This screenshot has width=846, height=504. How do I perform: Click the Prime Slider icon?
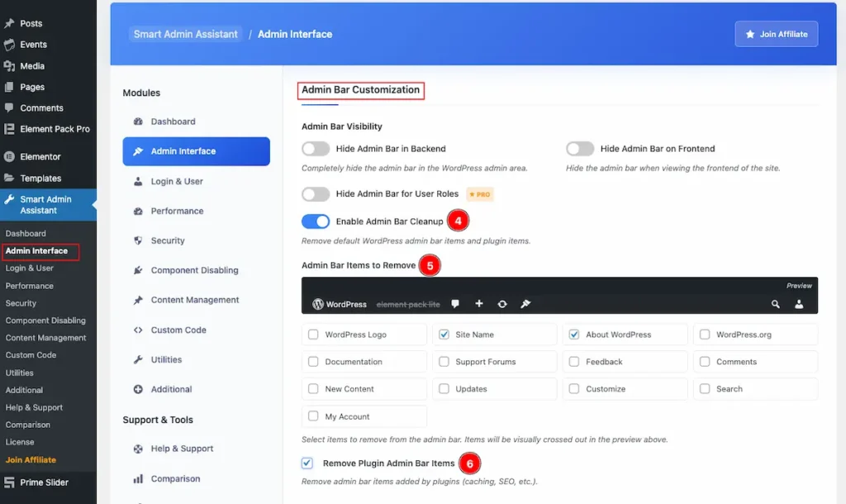click(x=9, y=483)
